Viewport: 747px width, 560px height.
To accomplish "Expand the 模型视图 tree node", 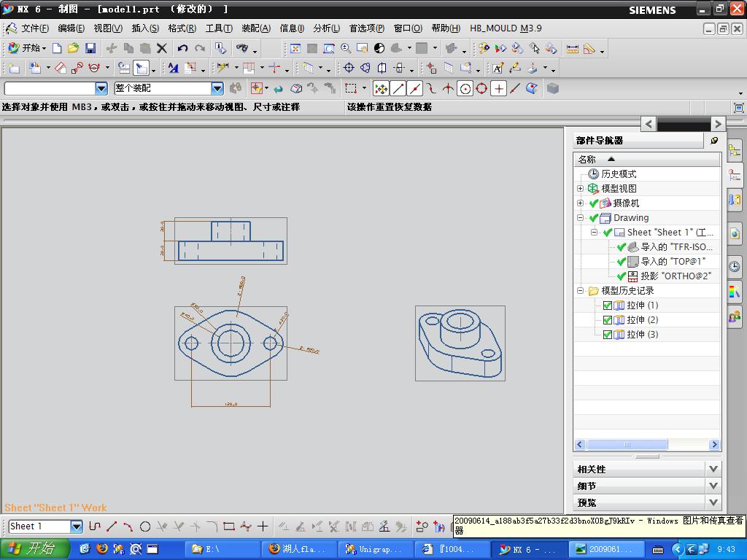I will click(581, 188).
